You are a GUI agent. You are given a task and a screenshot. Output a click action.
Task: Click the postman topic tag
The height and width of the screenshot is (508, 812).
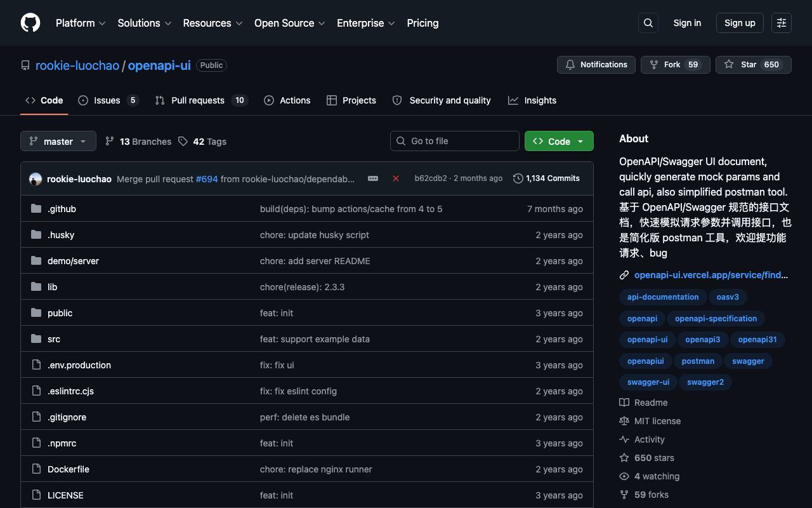coord(698,361)
